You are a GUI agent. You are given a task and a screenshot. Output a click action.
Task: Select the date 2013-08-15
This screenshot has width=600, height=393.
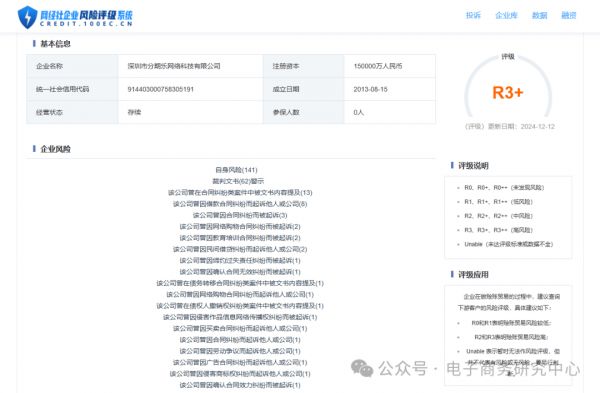point(370,89)
